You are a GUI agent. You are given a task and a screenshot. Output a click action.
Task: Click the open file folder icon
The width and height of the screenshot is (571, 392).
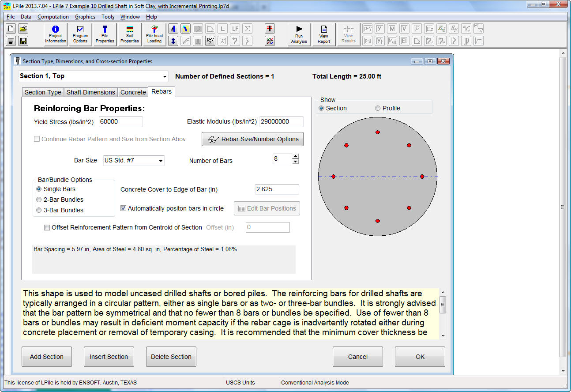click(23, 29)
